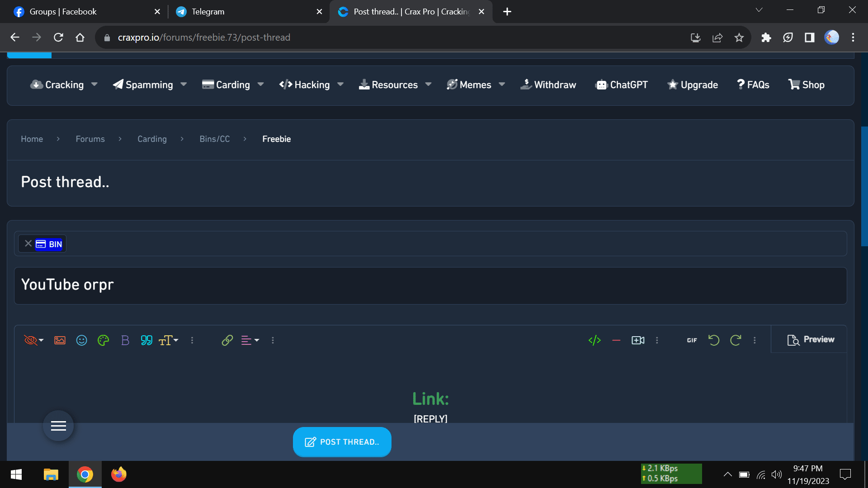
Task: Click the green insert code icon
Action: pos(594,340)
